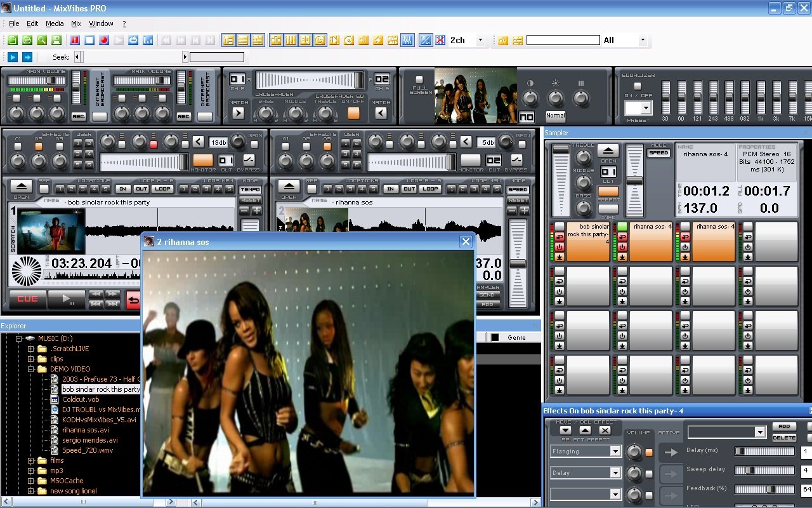Click the waveform display toolbar icon

407,40
